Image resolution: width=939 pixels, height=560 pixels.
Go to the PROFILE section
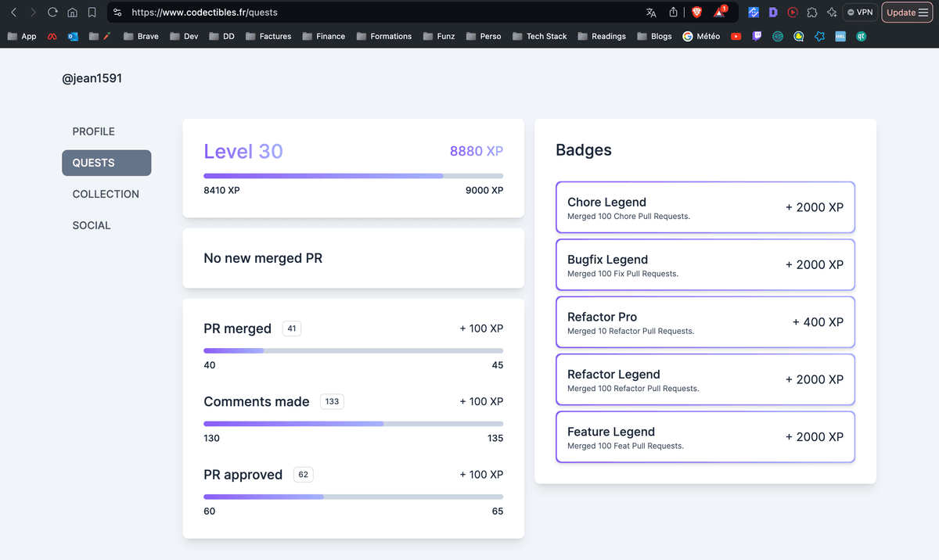tap(94, 131)
